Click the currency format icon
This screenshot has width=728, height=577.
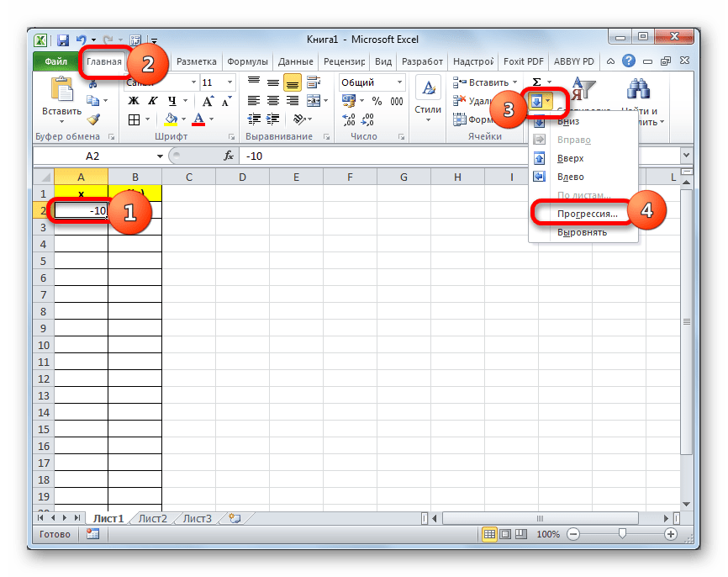pos(349,101)
